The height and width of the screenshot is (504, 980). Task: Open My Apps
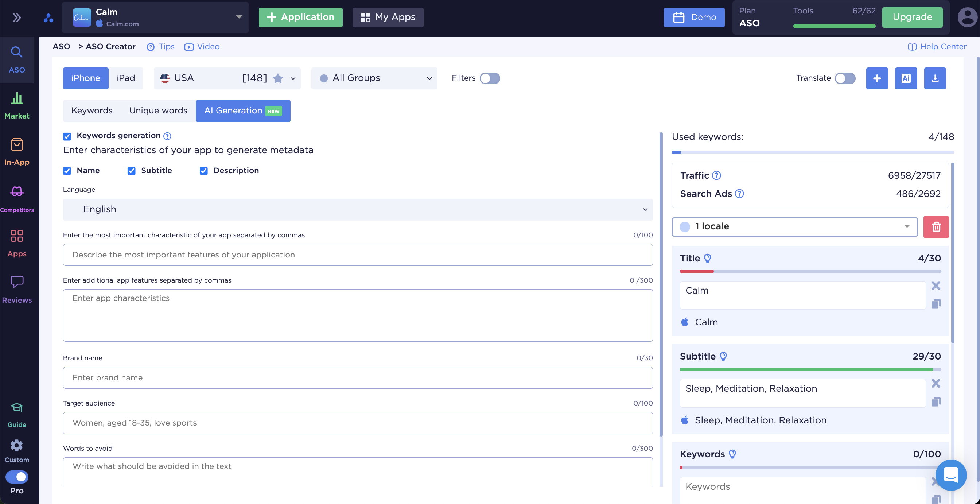point(388,18)
